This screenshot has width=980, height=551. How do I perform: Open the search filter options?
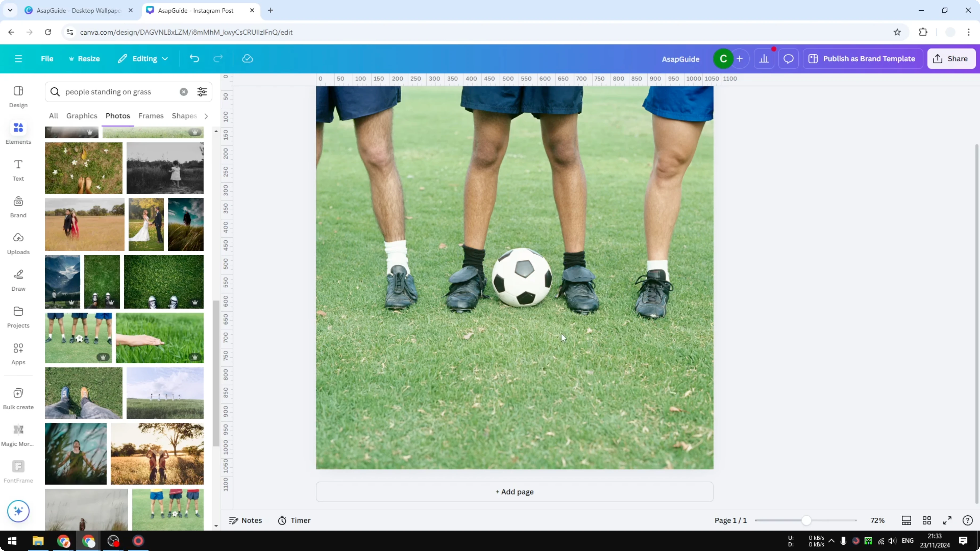202,92
